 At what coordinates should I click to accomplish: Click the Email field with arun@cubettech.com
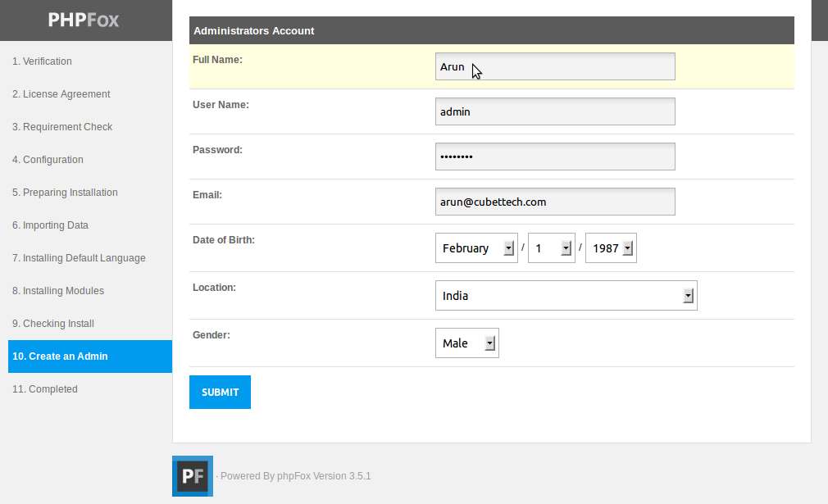555,202
